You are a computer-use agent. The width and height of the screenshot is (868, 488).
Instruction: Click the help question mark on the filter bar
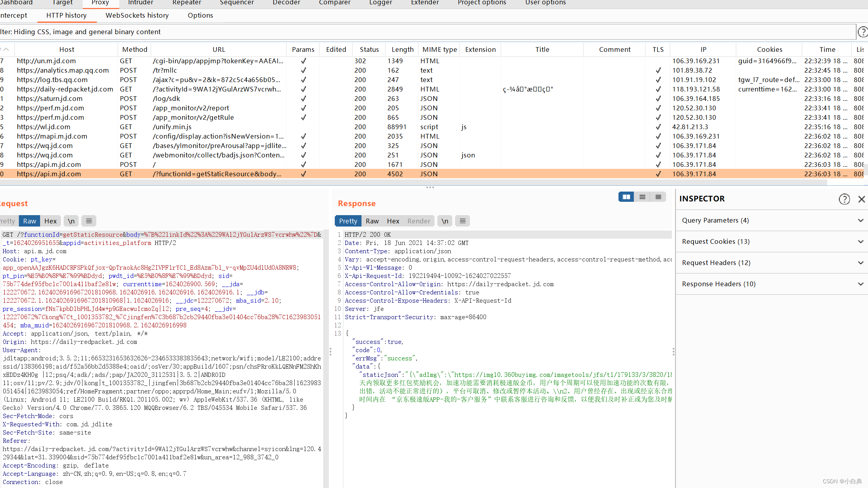(863, 32)
